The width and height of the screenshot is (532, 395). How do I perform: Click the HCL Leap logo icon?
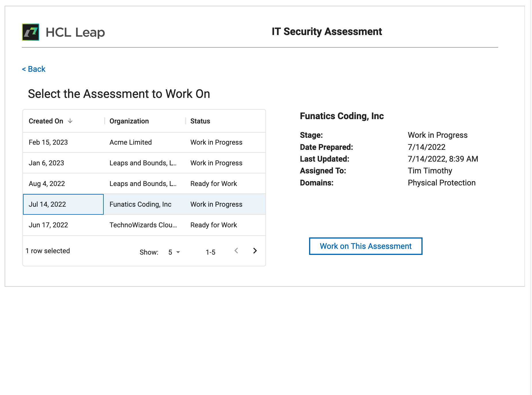(31, 32)
